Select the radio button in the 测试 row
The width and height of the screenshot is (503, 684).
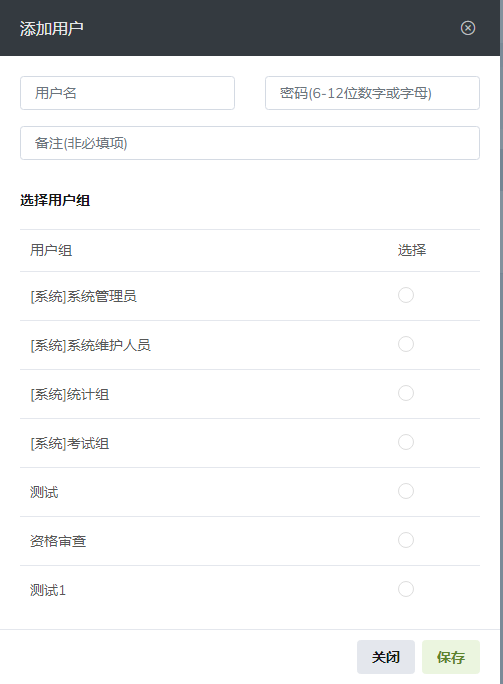click(406, 491)
